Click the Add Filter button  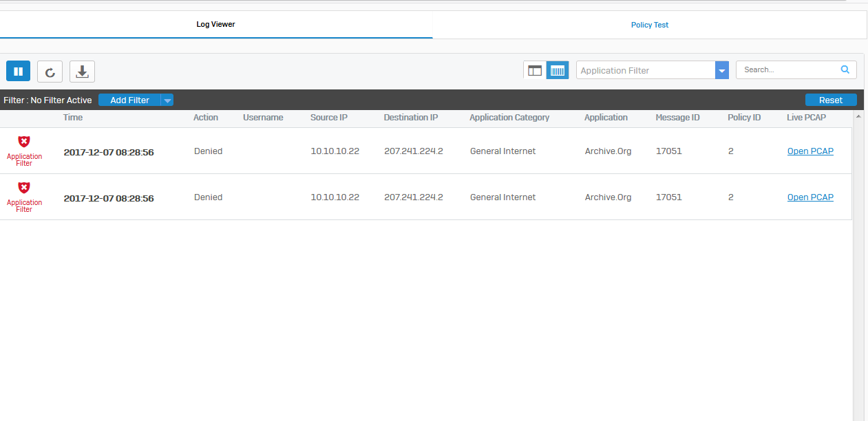[x=129, y=100]
